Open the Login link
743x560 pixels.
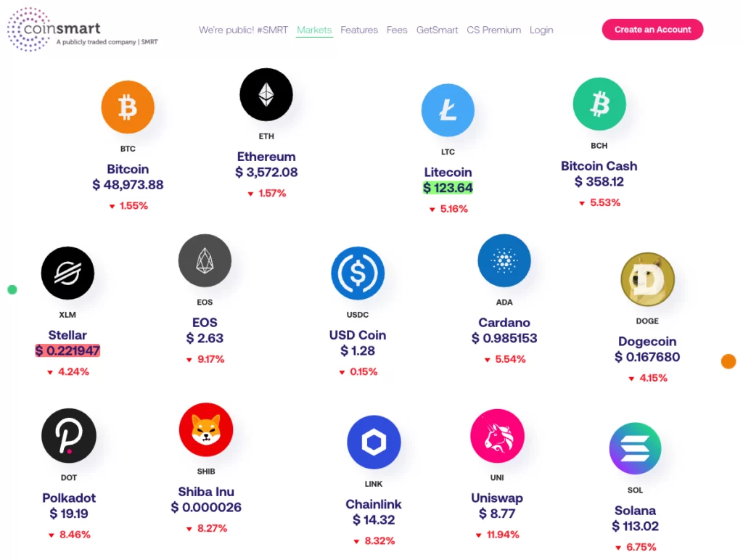541,30
